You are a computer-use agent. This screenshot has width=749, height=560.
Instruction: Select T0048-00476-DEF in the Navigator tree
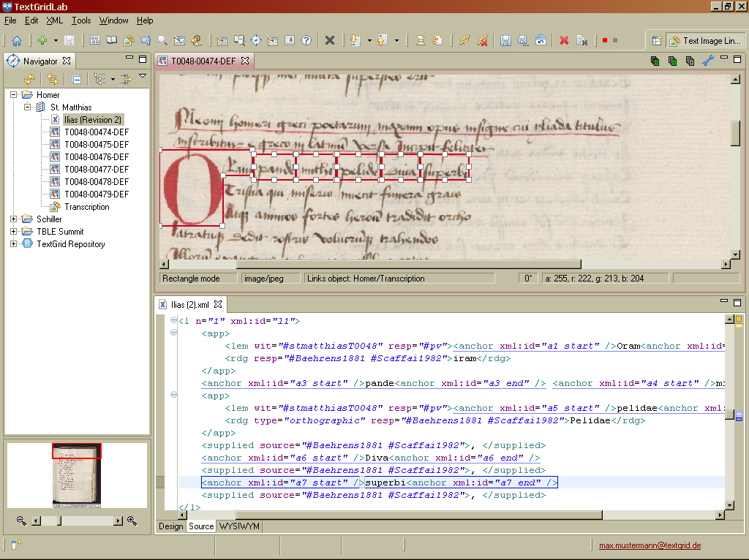[x=96, y=157]
